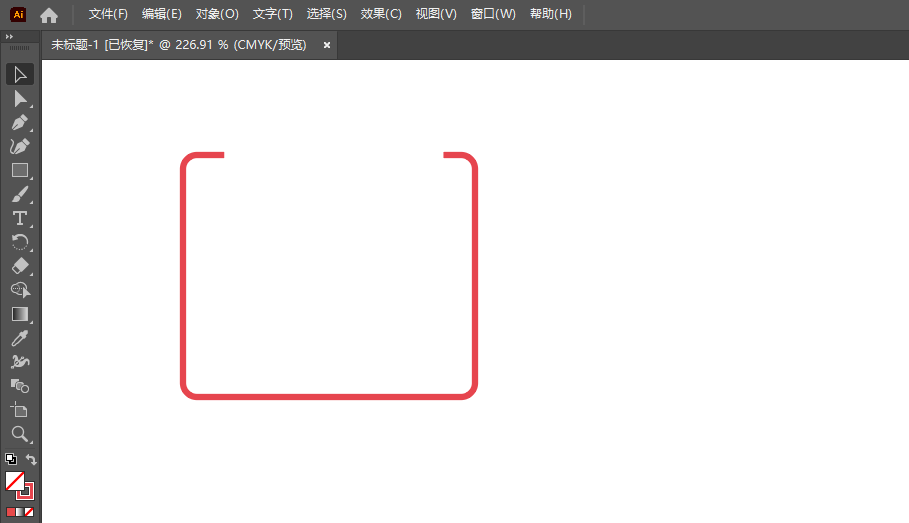Image resolution: width=909 pixels, height=523 pixels.
Task: Click the Illustrator Ai logo
Action: [x=18, y=14]
